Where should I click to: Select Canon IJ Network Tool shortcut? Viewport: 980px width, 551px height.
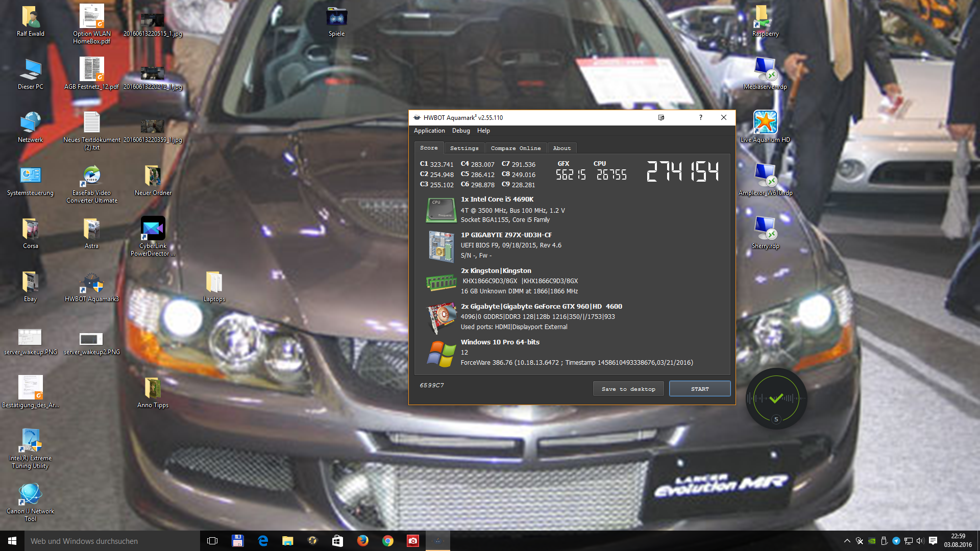(30, 503)
